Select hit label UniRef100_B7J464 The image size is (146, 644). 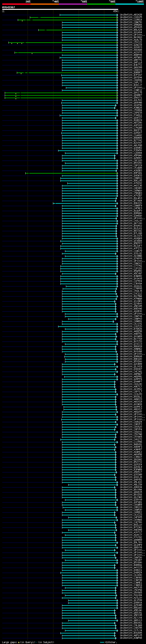click(x=131, y=201)
